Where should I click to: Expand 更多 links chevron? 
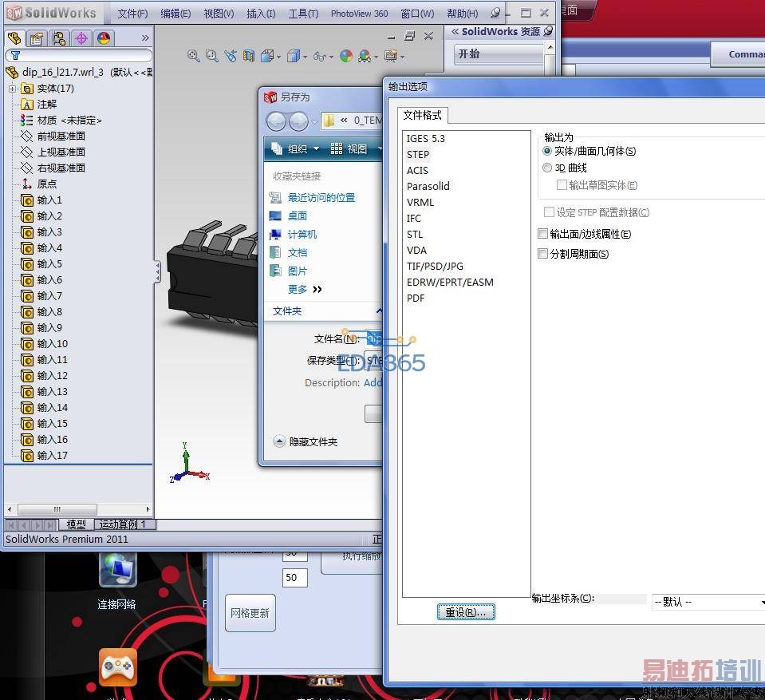[x=317, y=290]
